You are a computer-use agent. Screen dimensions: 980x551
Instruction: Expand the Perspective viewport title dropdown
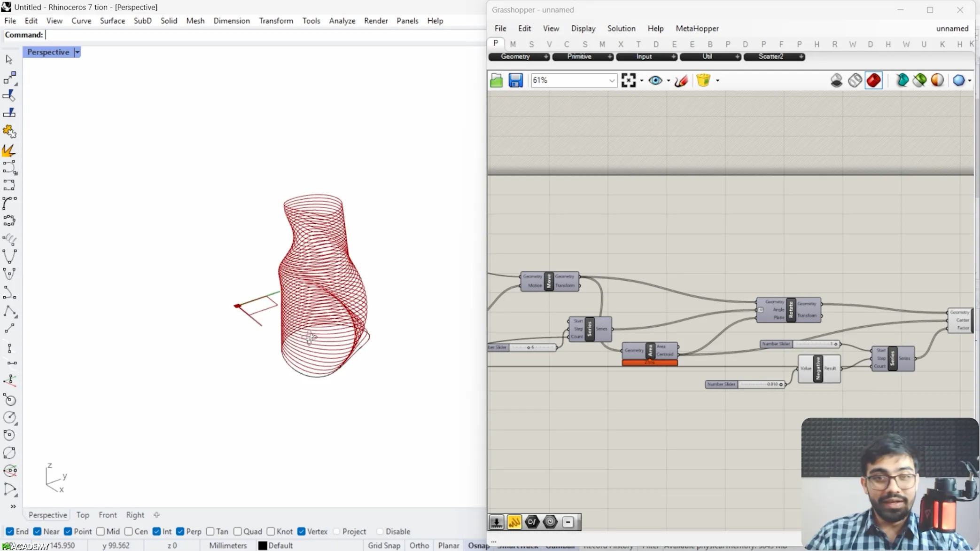(x=78, y=52)
